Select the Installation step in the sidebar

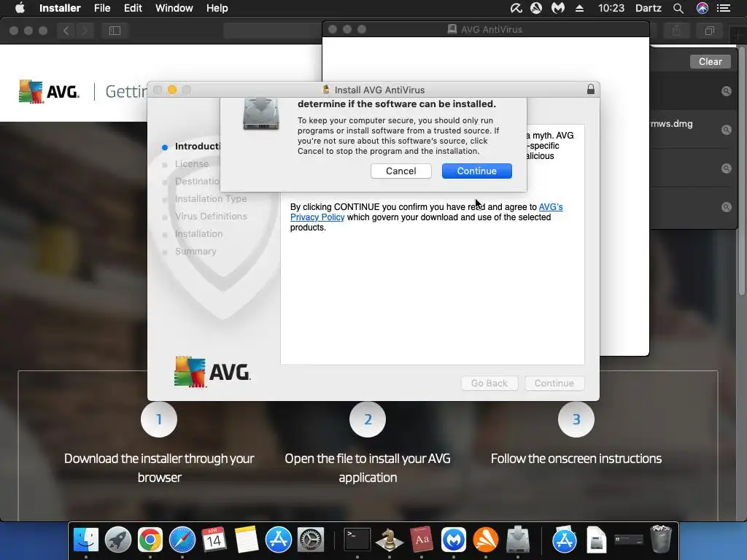click(198, 234)
